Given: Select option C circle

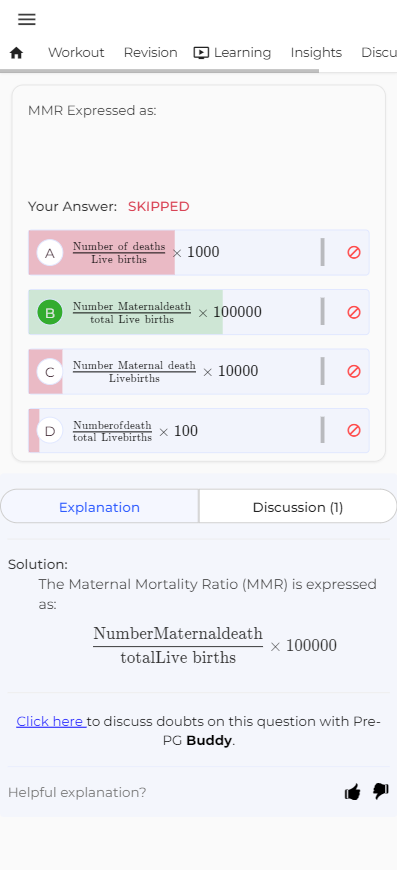Looking at the screenshot, I should (x=50, y=372).
